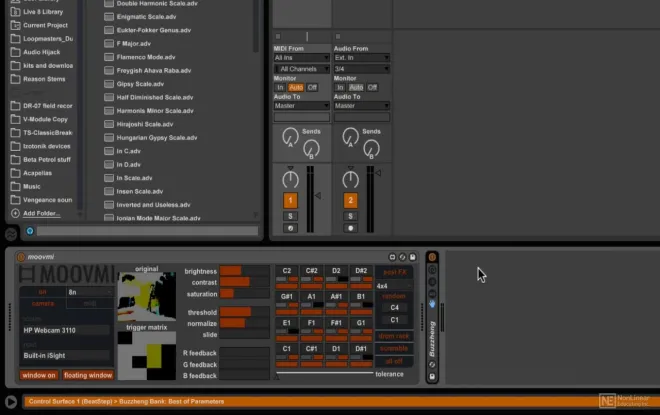
Task: Solo track 2
Action: (350, 216)
